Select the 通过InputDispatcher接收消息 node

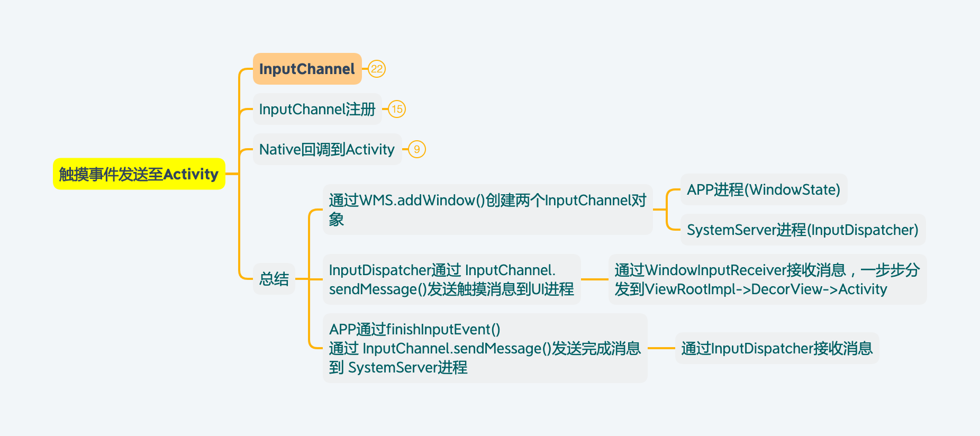click(x=777, y=348)
